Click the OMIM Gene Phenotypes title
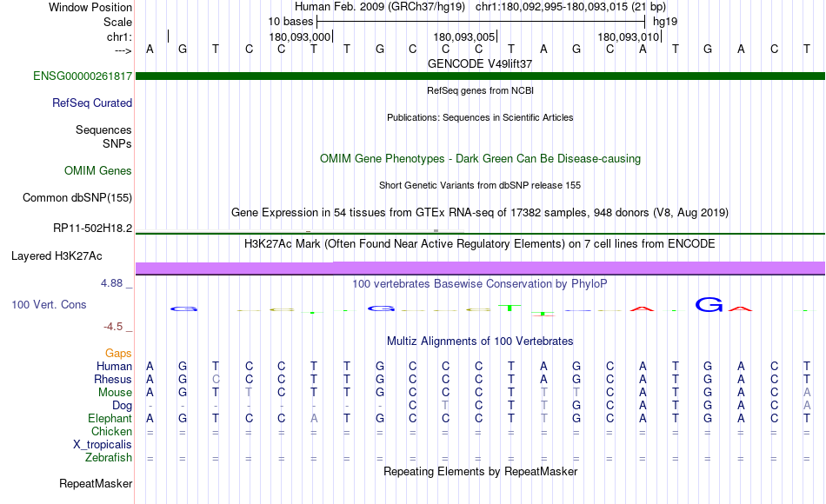Viewport: 826px width, 504px height. pos(480,158)
